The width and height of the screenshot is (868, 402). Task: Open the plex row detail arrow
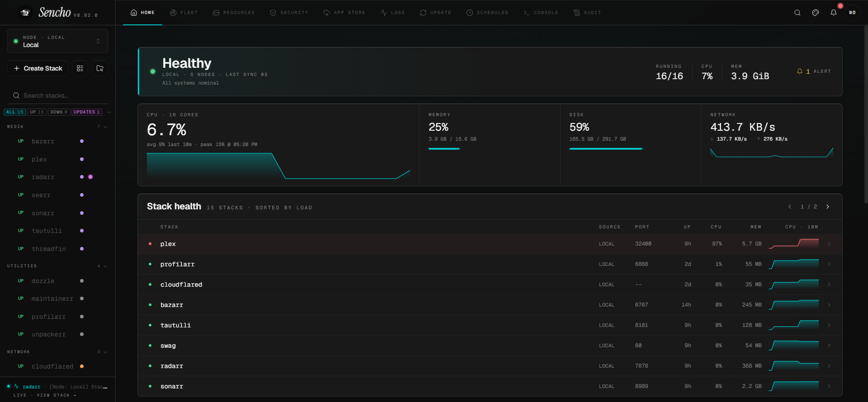[x=829, y=244]
